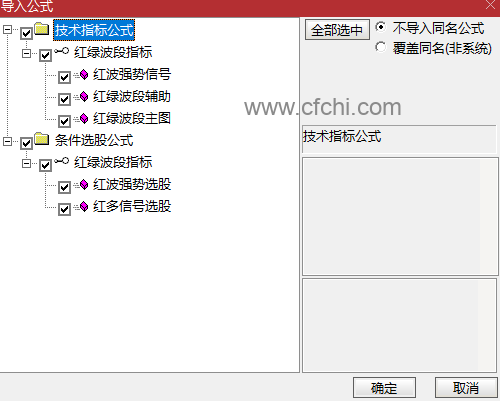Cancel the dialog with 取消
This screenshot has width=500, height=401.
(466, 388)
